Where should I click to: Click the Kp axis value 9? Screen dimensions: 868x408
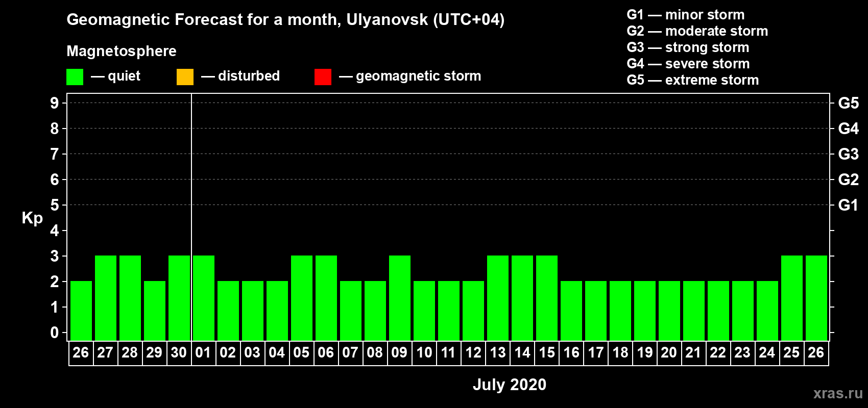[x=54, y=103]
